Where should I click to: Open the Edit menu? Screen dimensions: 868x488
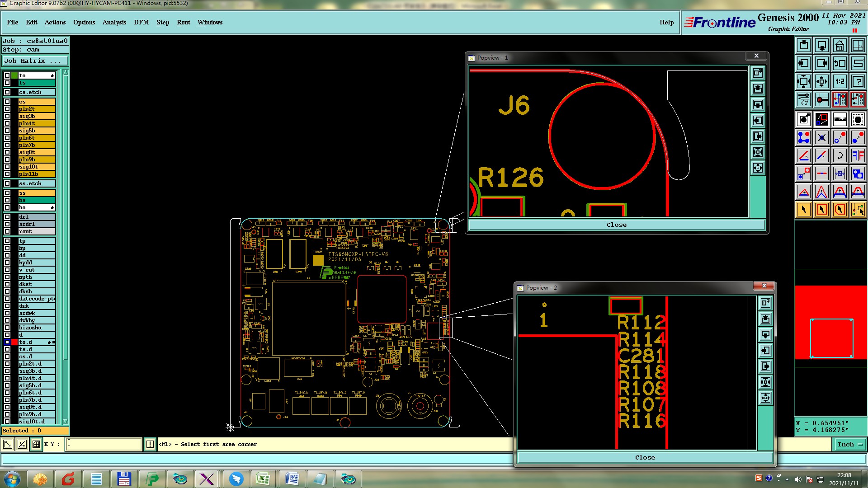(x=32, y=22)
